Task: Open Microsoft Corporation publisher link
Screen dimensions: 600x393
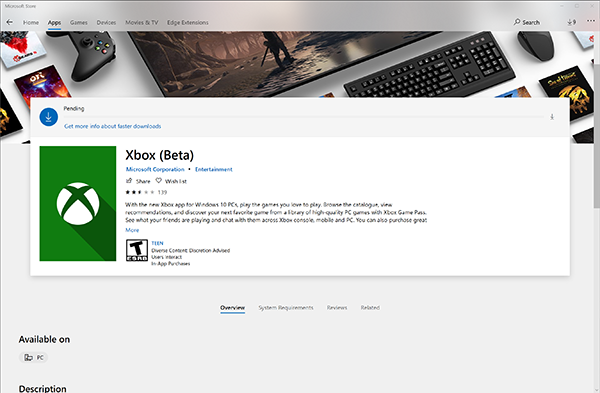Action: 155,169
